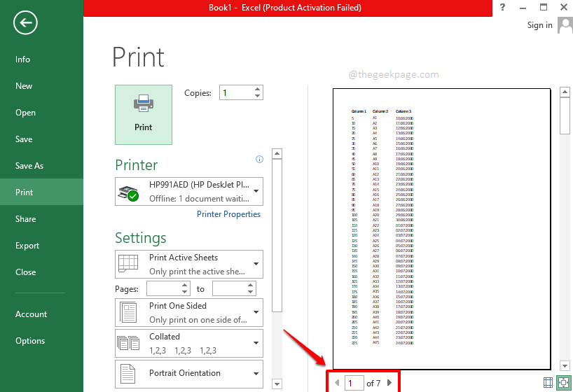Image resolution: width=573 pixels, height=392 pixels.
Task: Go to previous page in preview
Action: pos(337,383)
